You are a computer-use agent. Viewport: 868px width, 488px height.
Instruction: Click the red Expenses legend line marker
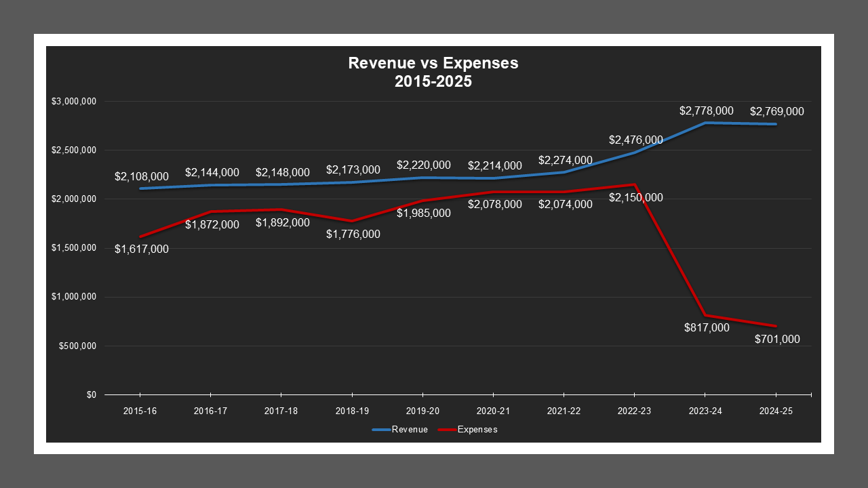point(447,430)
